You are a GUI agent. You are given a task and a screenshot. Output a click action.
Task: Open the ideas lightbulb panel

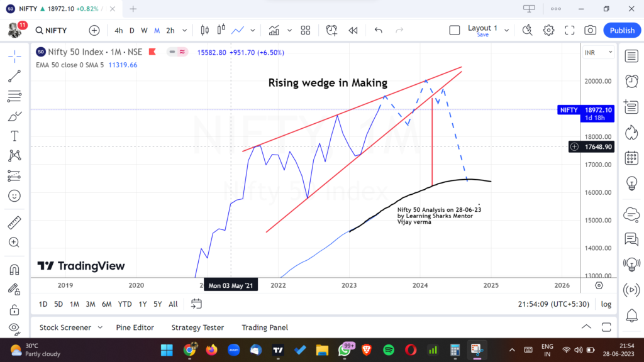pos(631,184)
